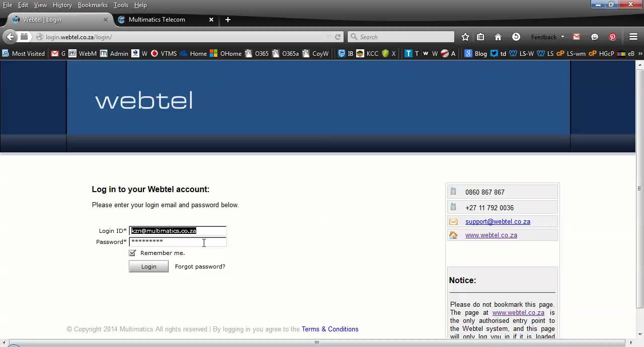Click the smiley face toolbar icon
Viewport: 644px width, 347px height.
[x=595, y=37]
